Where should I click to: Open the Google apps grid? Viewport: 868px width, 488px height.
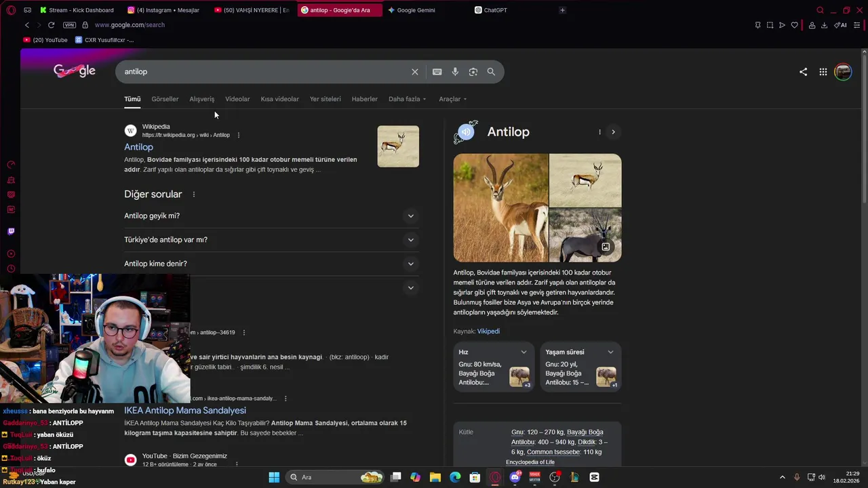point(823,72)
